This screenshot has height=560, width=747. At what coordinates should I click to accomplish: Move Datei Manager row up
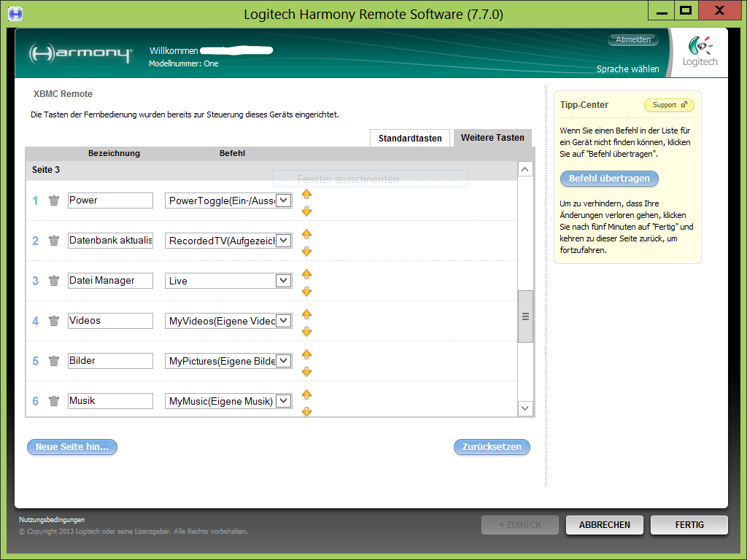[307, 274]
